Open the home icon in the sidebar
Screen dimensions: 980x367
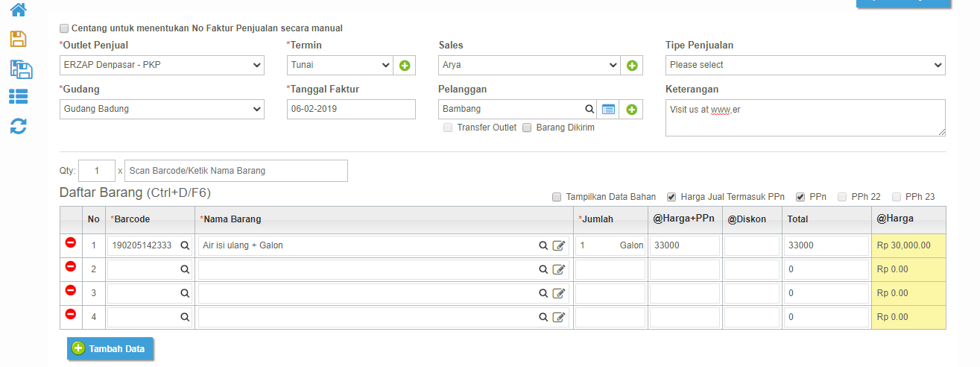click(18, 10)
